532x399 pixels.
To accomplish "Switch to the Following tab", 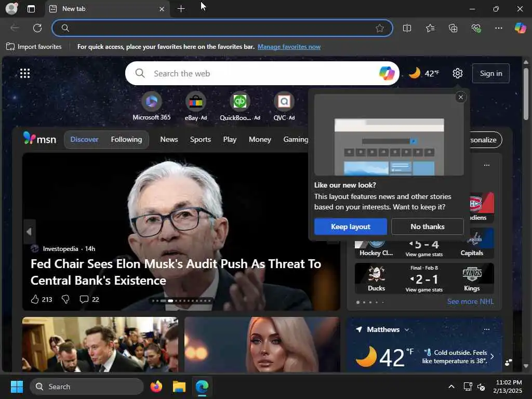I will coord(126,139).
